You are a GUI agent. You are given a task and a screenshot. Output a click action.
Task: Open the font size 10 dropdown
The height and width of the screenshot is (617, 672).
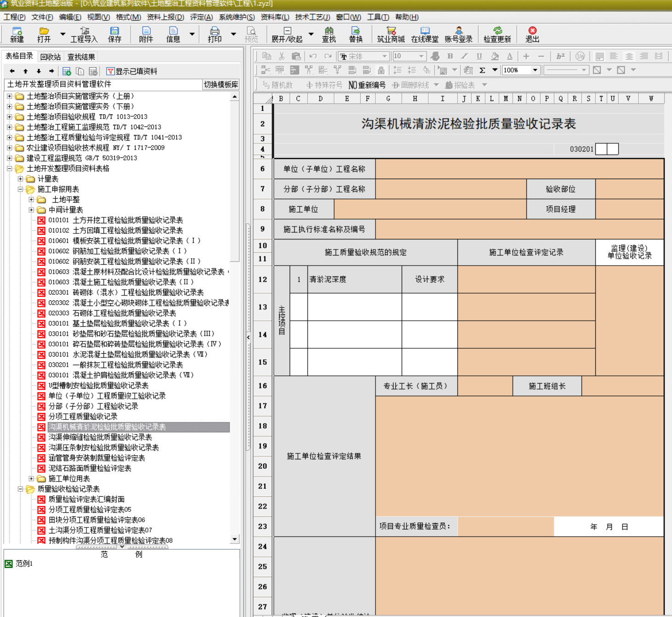coord(421,56)
